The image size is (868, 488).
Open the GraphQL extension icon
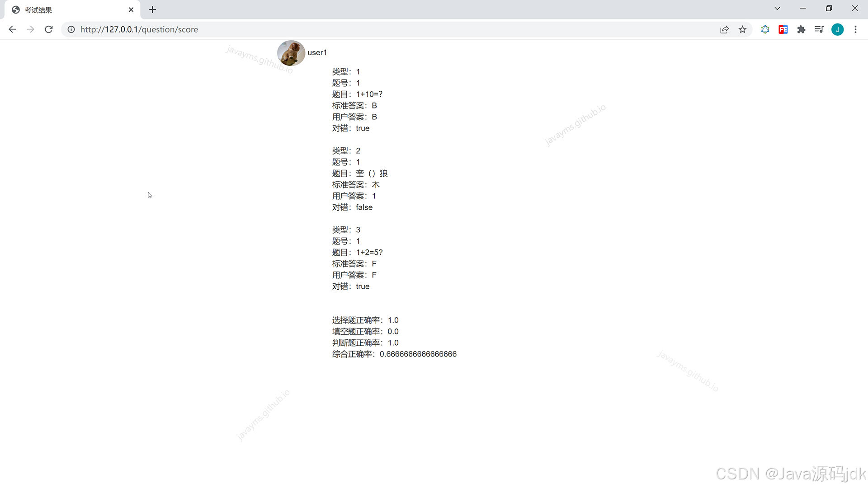click(x=765, y=29)
